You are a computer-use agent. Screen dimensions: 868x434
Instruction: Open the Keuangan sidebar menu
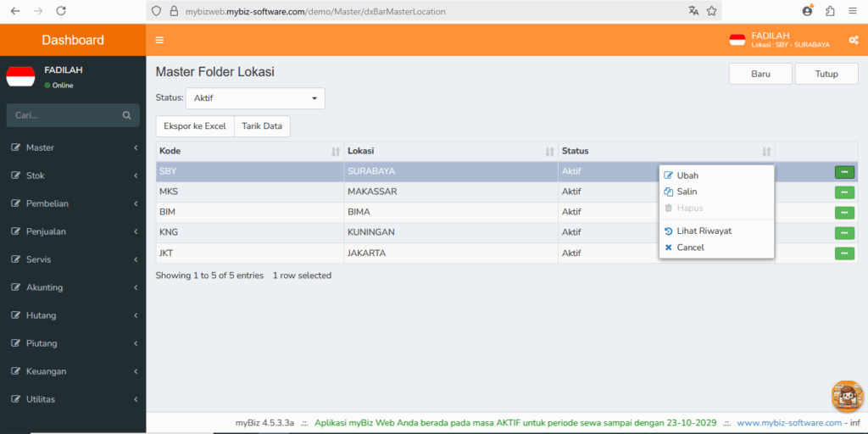(73, 371)
